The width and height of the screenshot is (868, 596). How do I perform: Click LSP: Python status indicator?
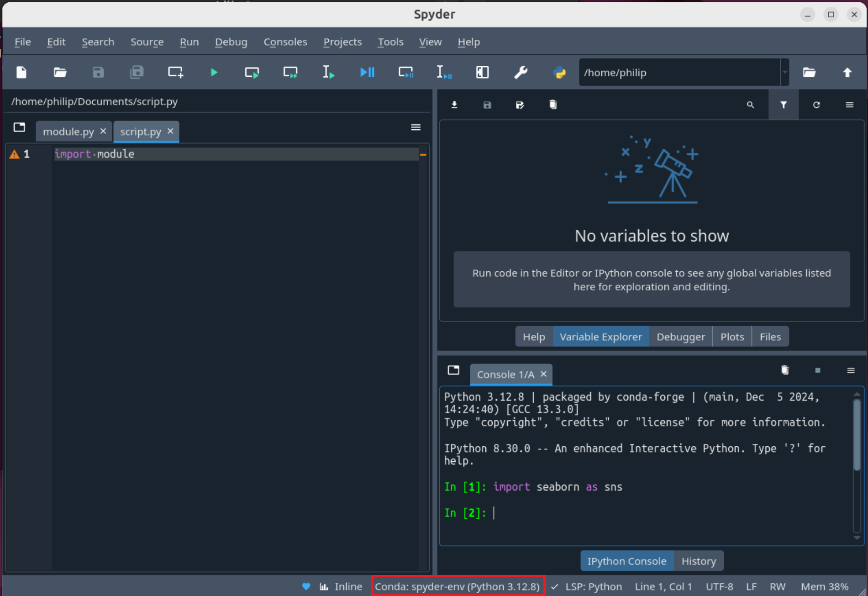587,586
